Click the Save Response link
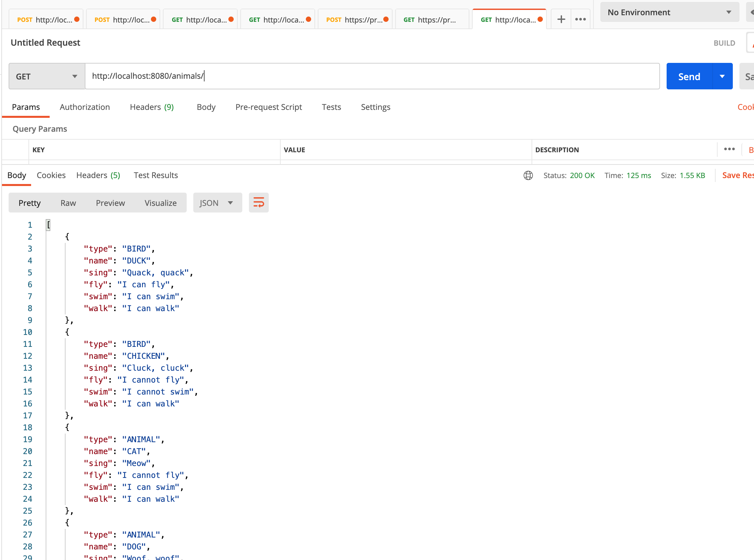This screenshot has height=560, width=754. 738,175
